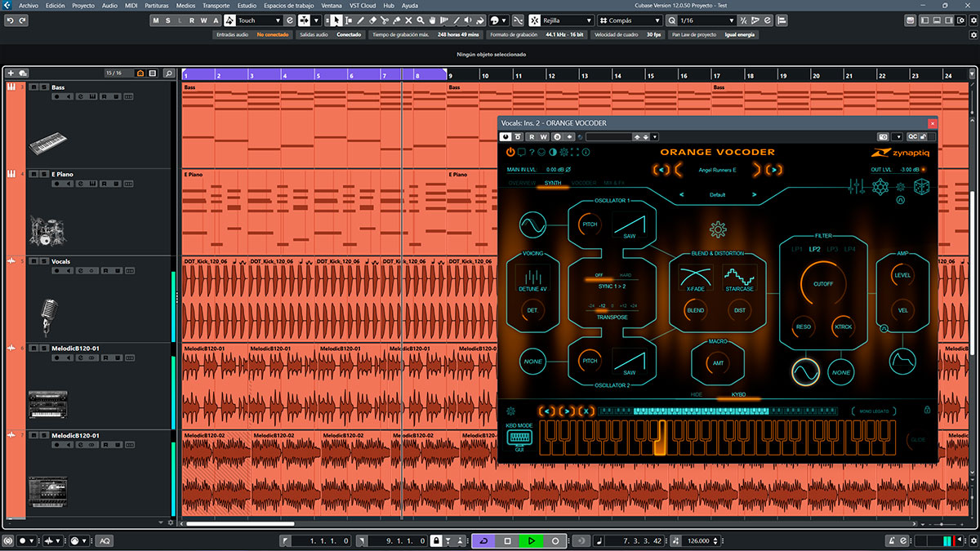
Task: Toggle global Mute state button M
Action: point(157,20)
